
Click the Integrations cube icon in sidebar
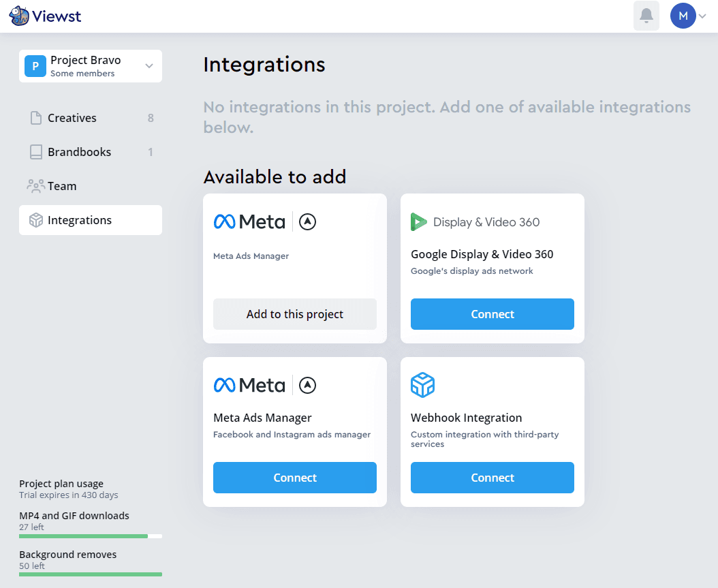coord(35,219)
